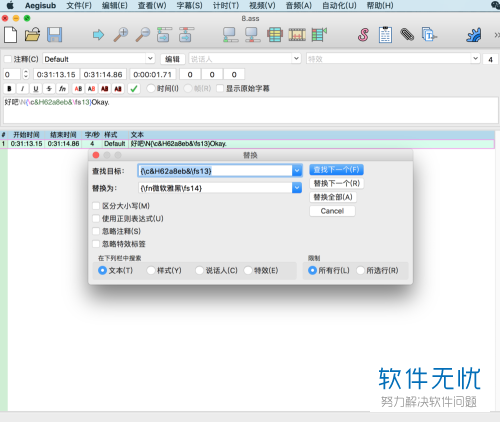Enable 忽略特效标签 checkbox
Viewport: 500px width, 422px height.
[96, 244]
